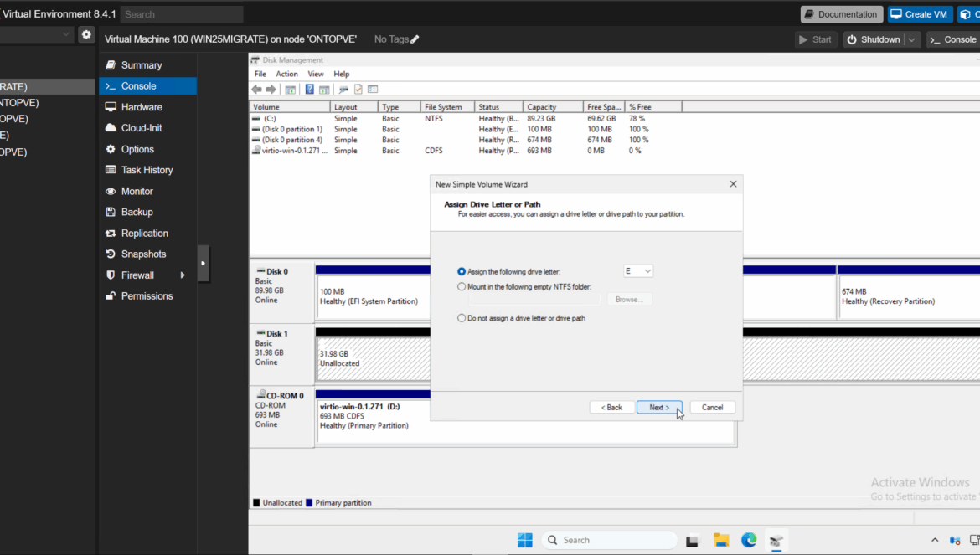Open the Snapshots section
Screen dimensions: 980x555
148,254
